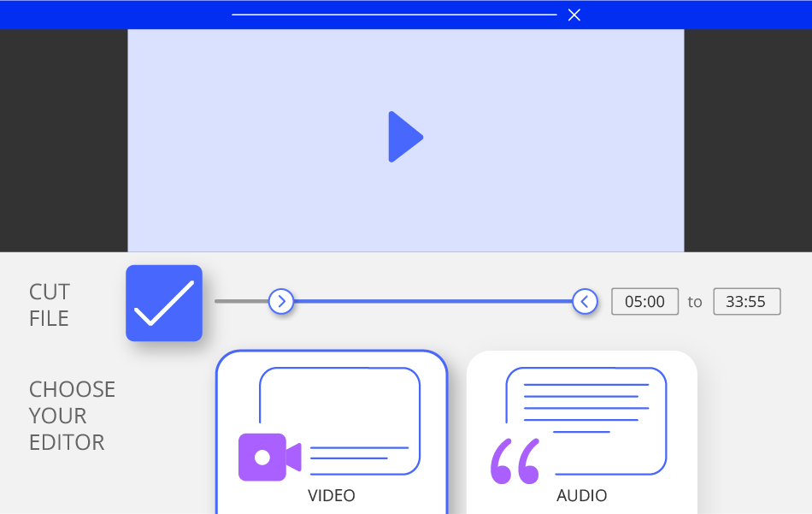Click the purple quotation marks icon
Image resolution: width=812 pixels, height=514 pixels.
515,461
